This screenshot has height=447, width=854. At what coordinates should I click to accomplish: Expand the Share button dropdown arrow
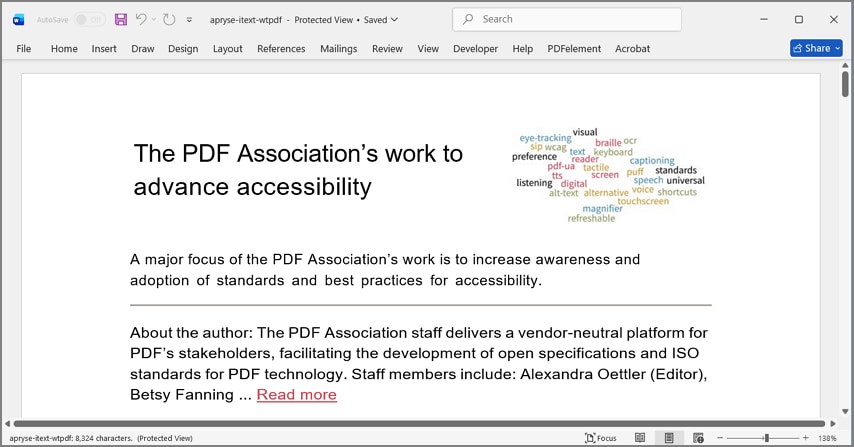point(838,48)
